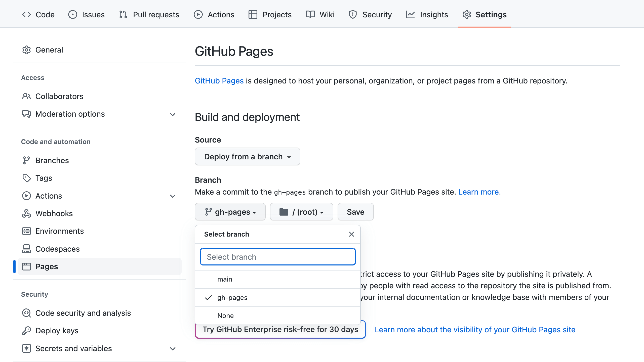Expand the Secrets and variables chevron
Viewport: 644px width, 362px height.
click(x=173, y=349)
